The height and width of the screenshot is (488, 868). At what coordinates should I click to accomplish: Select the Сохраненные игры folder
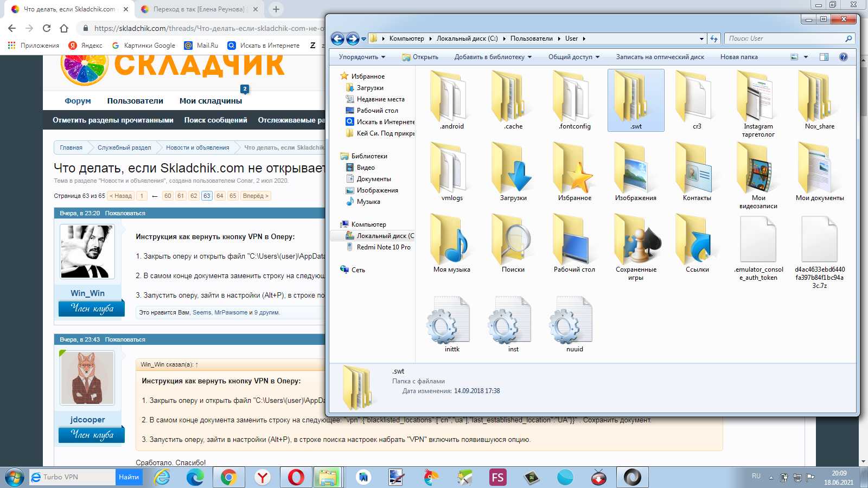[x=636, y=247]
